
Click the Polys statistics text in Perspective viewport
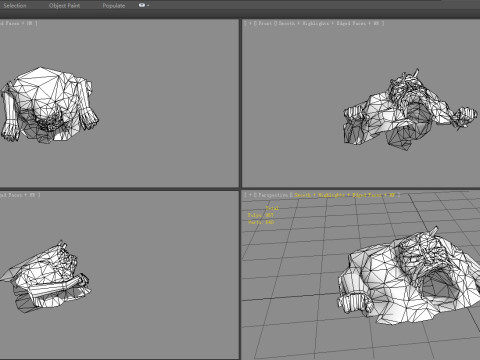[261, 215]
